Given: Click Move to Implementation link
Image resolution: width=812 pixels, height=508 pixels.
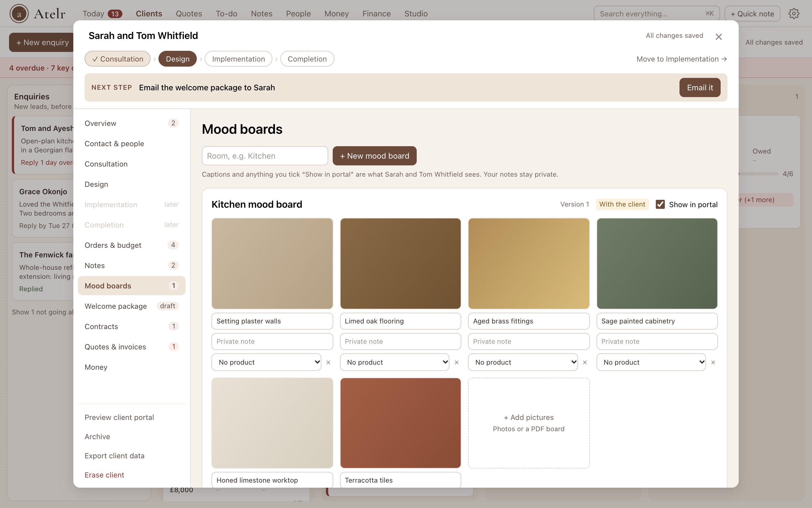Looking at the screenshot, I should pyautogui.click(x=681, y=59).
